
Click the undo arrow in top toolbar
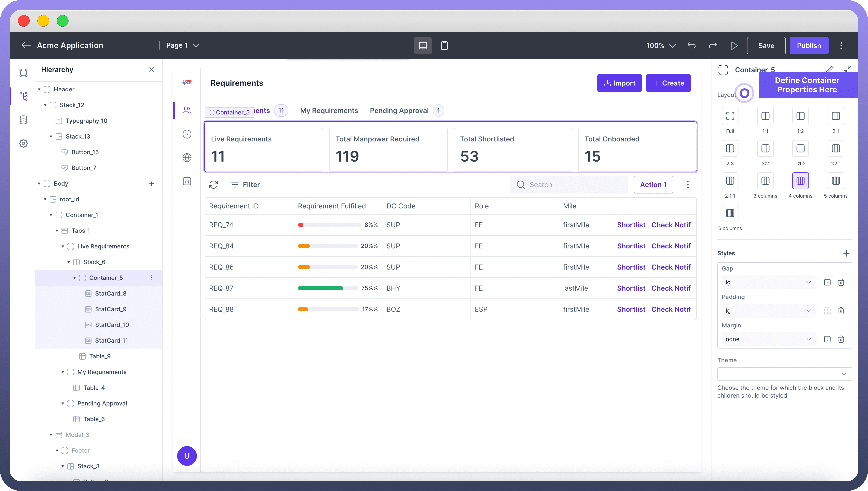(x=691, y=46)
